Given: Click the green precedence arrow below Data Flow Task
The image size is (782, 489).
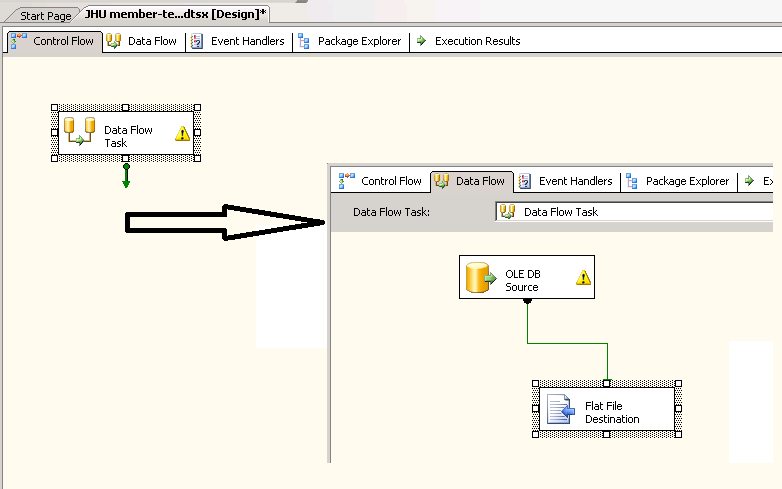Looking at the screenshot, I should (x=126, y=176).
